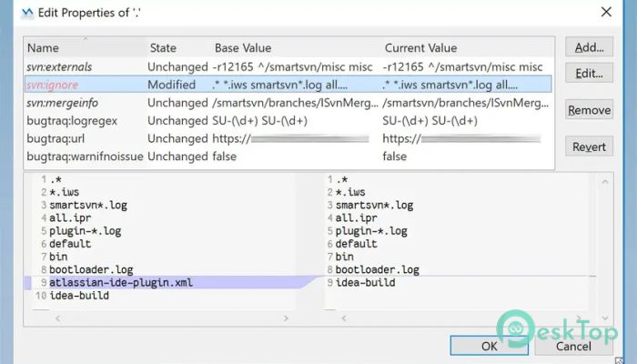Viewport: 637px width, 364px height.
Task: Click smartsvn*.log in the left pane
Action: pos(88,205)
